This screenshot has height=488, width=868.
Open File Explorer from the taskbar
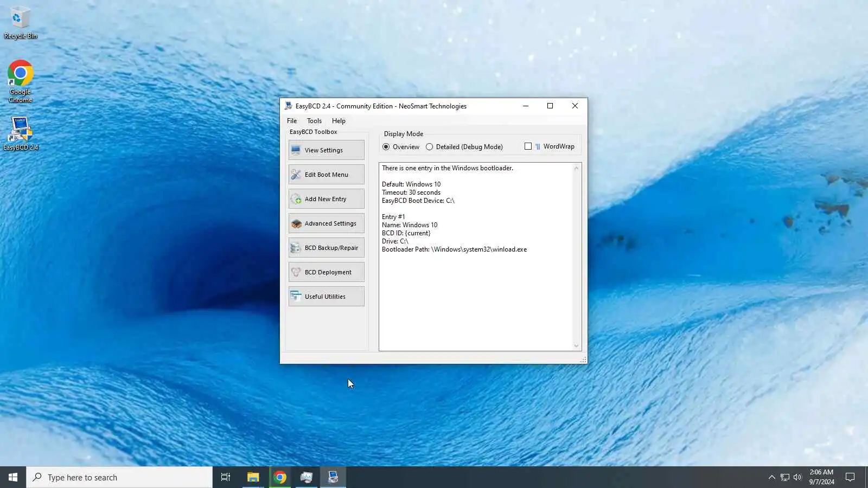(253, 477)
